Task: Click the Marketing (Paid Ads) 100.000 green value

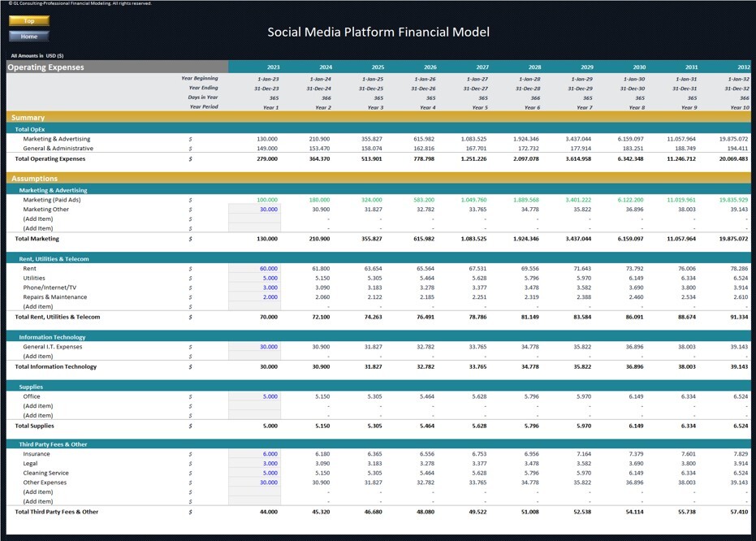Action: [267, 200]
